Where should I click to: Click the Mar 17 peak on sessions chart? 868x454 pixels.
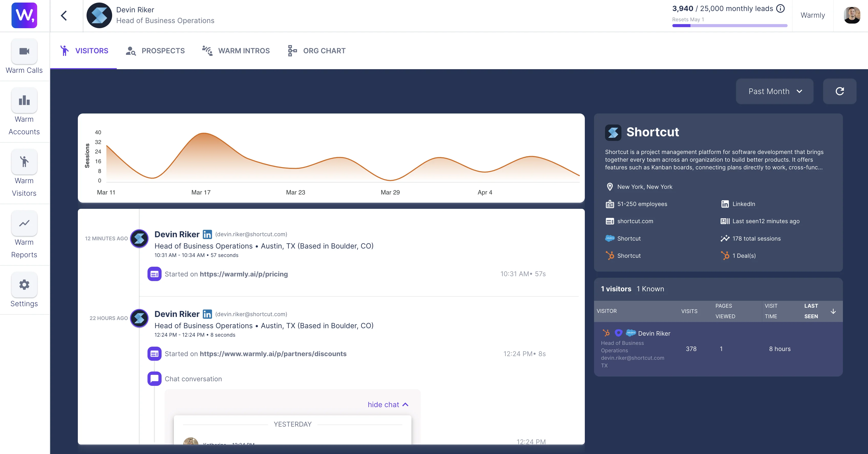tap(204, 133)
